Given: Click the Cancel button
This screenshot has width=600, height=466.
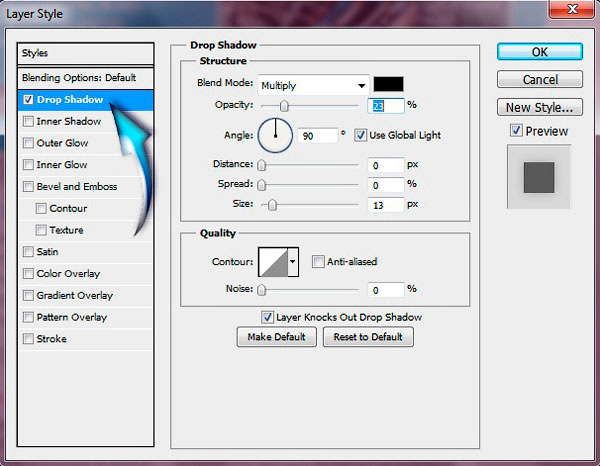Looking at the screenshot, I should pyautogui.click(x=540, y=80).
